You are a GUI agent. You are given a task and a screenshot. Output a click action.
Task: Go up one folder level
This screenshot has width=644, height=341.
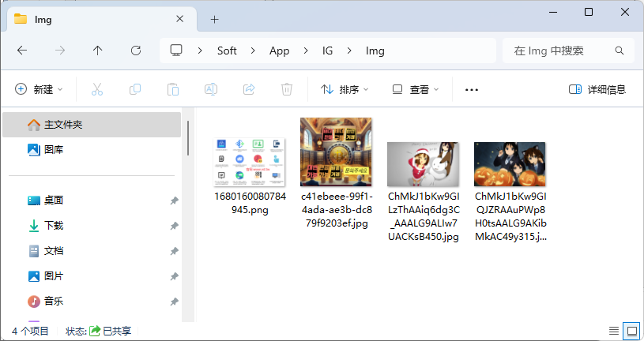tap(97, 51)
